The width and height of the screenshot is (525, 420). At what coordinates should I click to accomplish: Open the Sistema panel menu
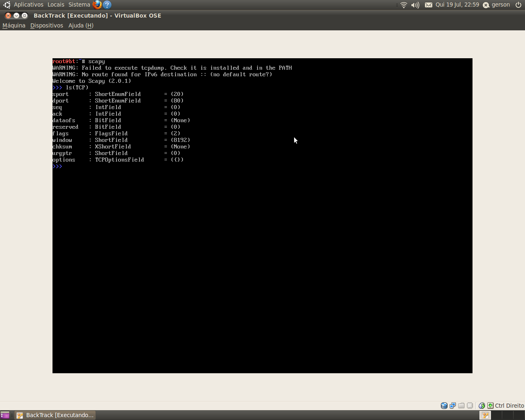(79, 5)
